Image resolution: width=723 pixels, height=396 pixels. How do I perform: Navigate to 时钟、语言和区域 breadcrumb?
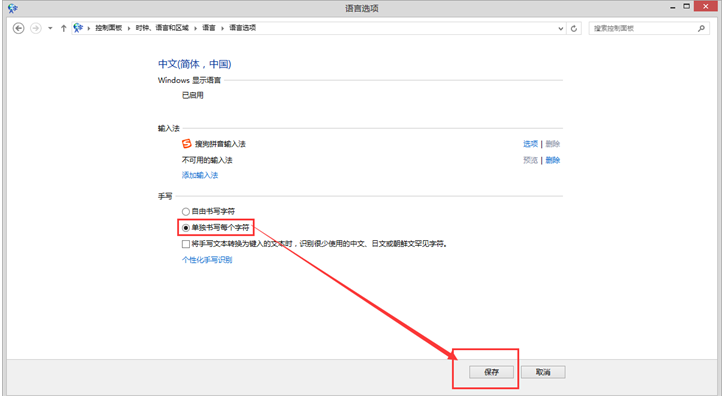point(162,28)
